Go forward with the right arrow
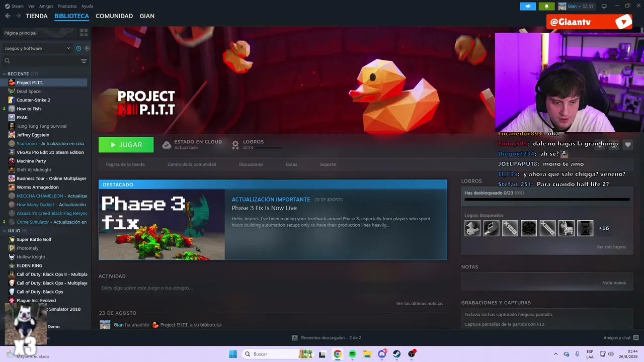Image resolution: width=644 pixels, height=362 pixels. click(x=18, y=16)
